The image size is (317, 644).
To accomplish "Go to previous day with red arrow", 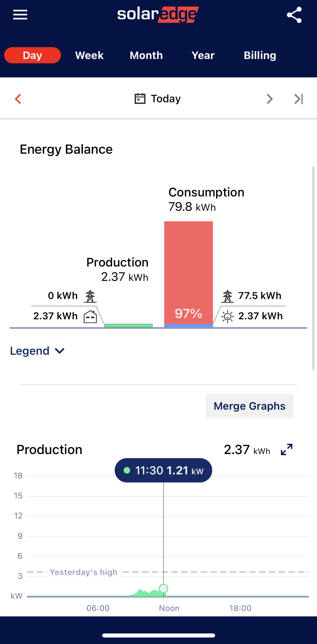I will click(x=18, y=99).
